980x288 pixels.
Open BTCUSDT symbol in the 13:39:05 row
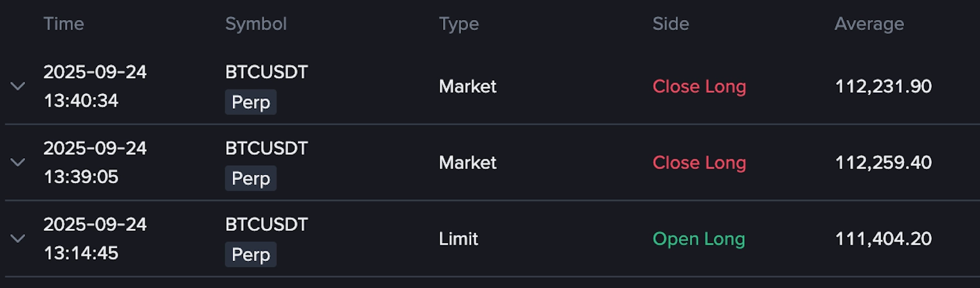pyautogui.click(x=267, y=148)
